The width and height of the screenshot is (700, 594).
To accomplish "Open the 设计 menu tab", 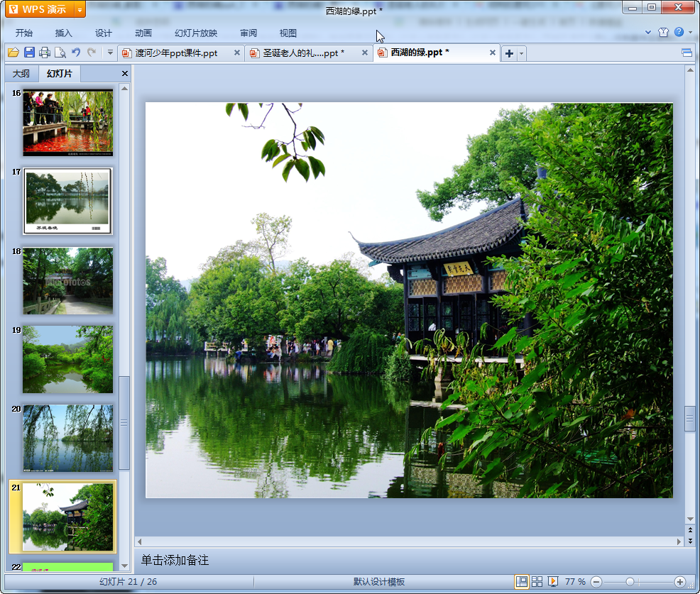I will point(103,33).
